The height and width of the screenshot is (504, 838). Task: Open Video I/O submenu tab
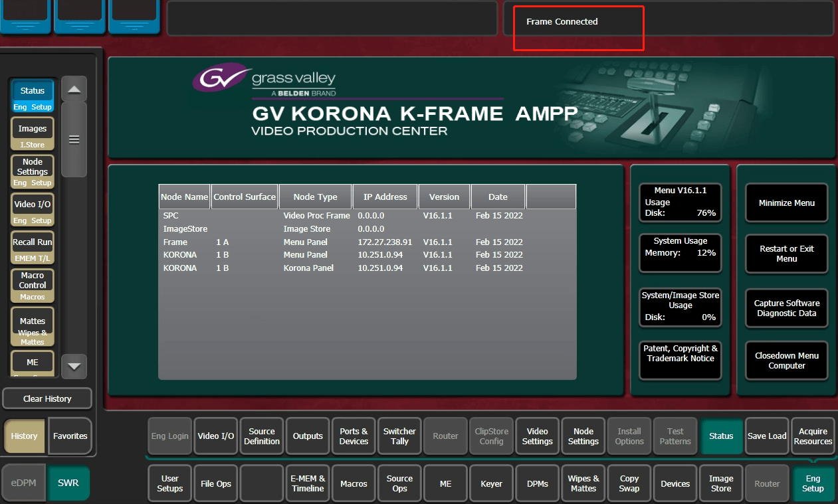point(216,436)
